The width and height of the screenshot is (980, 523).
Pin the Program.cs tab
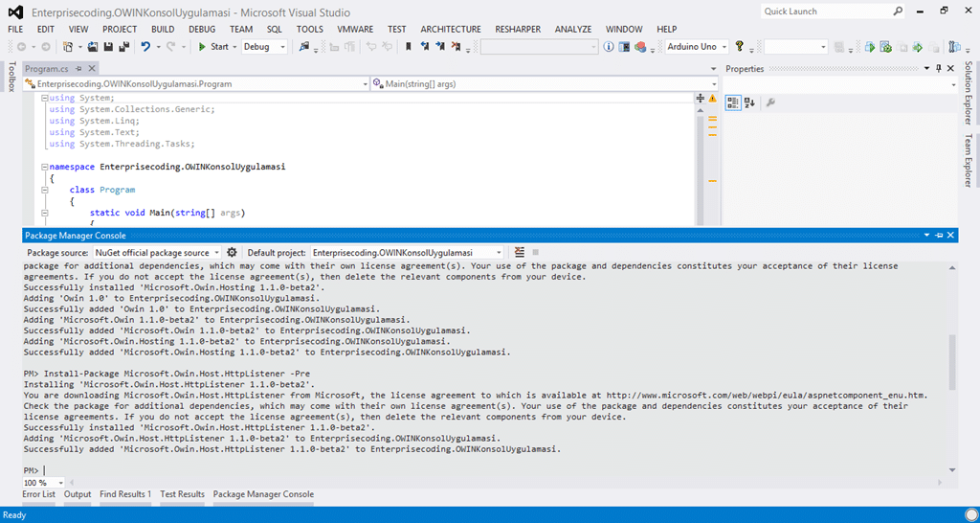tap(78, 69)
